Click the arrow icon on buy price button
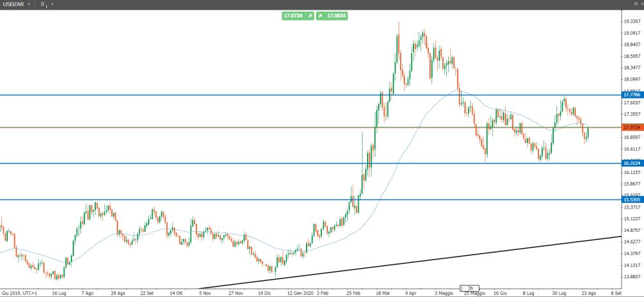644x297 pixels. pyautogui.click(x=320, y=15)
